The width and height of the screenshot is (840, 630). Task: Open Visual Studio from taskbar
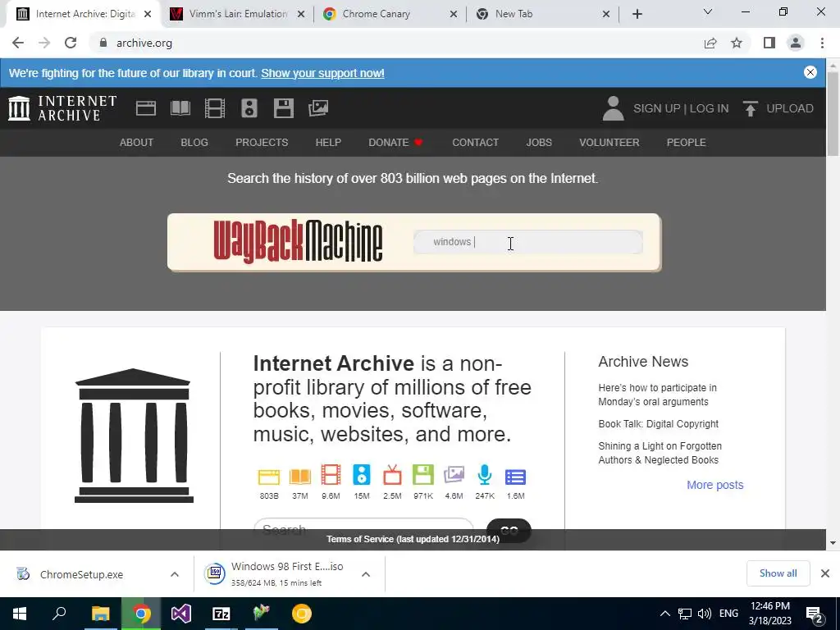(x=181, y=614)
